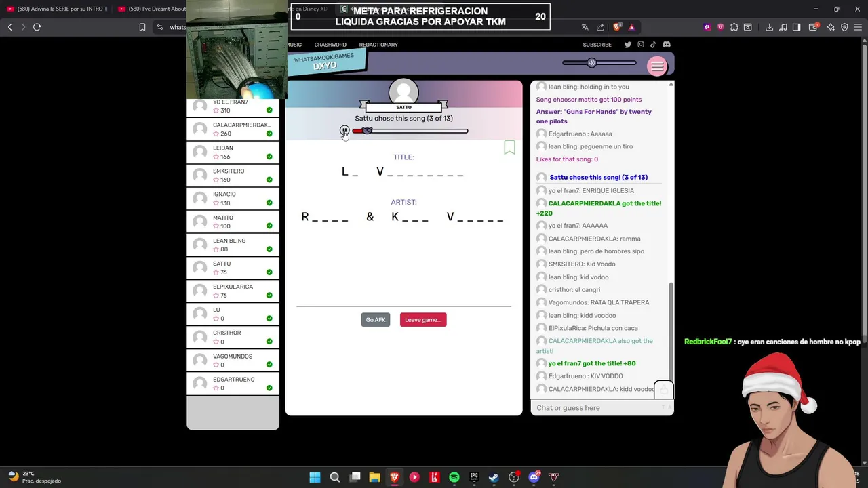The image size is (868, 488).
Task: Open the Brave Wallet icon with badge
Action: 814,27
